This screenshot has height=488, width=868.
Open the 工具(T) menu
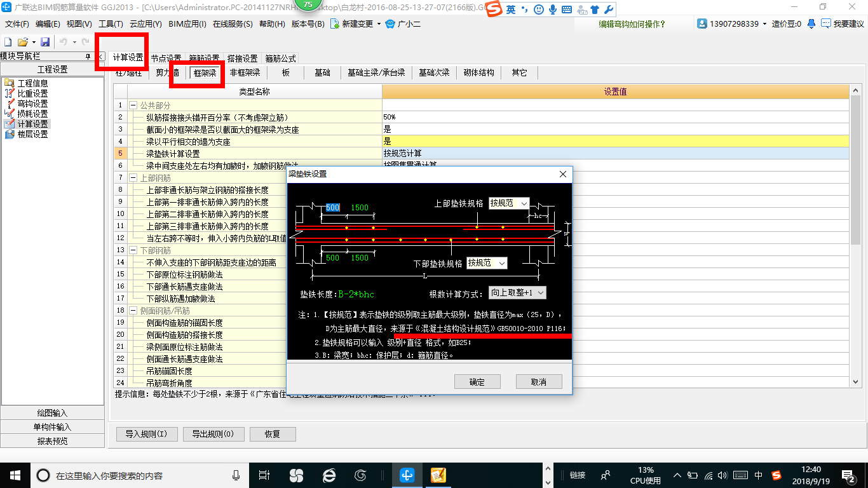pyautogui.click(x=111, y=24)
